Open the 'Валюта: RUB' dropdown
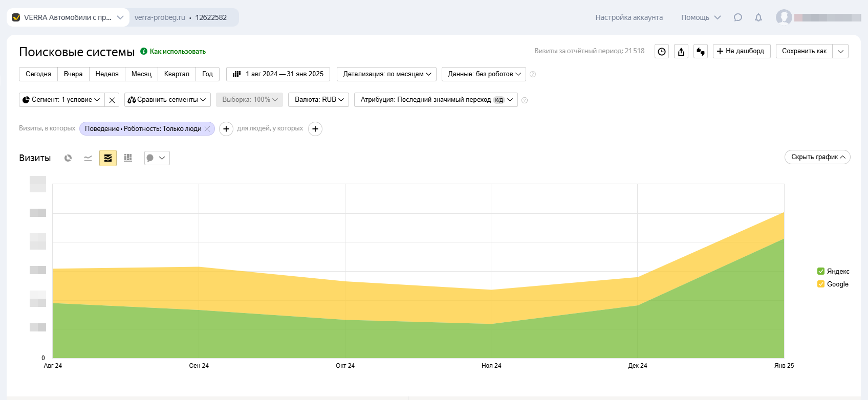Image resolution: width=868 pixels, height=400 pixels. click(319, 100)
